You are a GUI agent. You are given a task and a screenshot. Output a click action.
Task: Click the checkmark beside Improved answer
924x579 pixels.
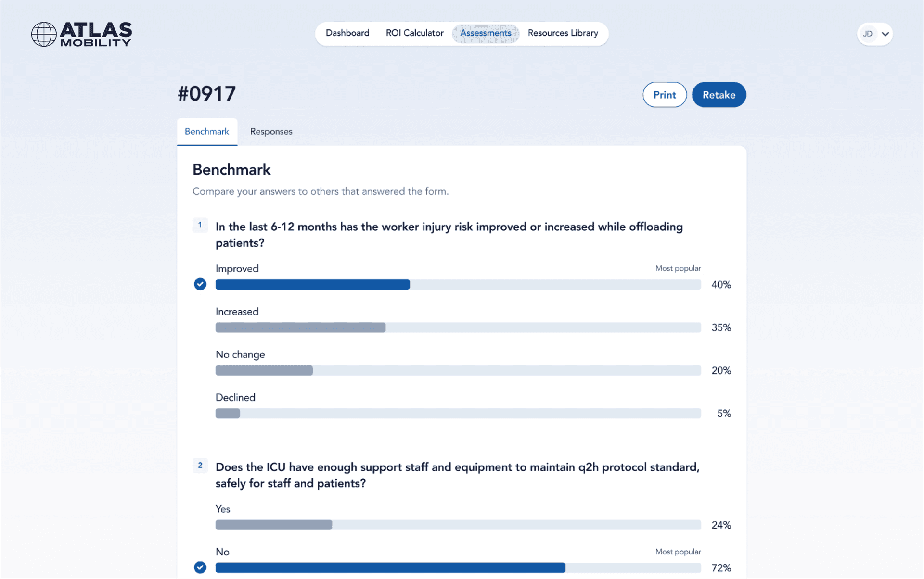point(200,284)
